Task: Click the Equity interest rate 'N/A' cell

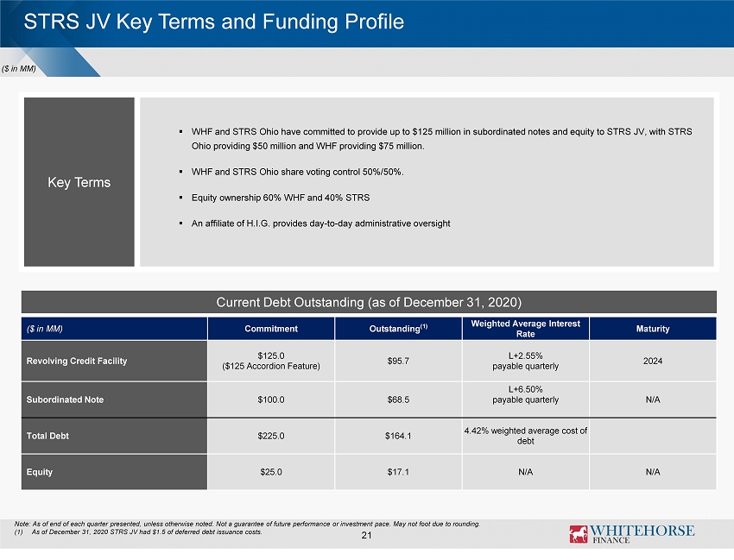Action: tap(526, 472)
